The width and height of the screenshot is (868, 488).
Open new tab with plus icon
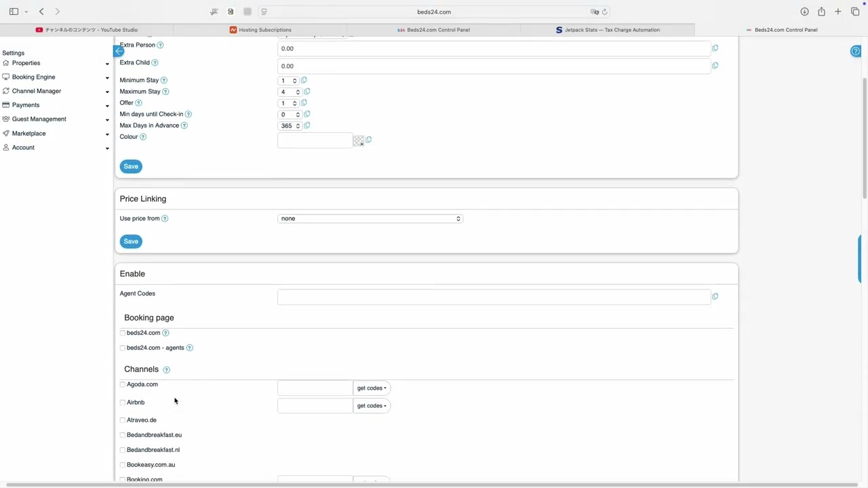pyautogui.click(x=838, y=12)
